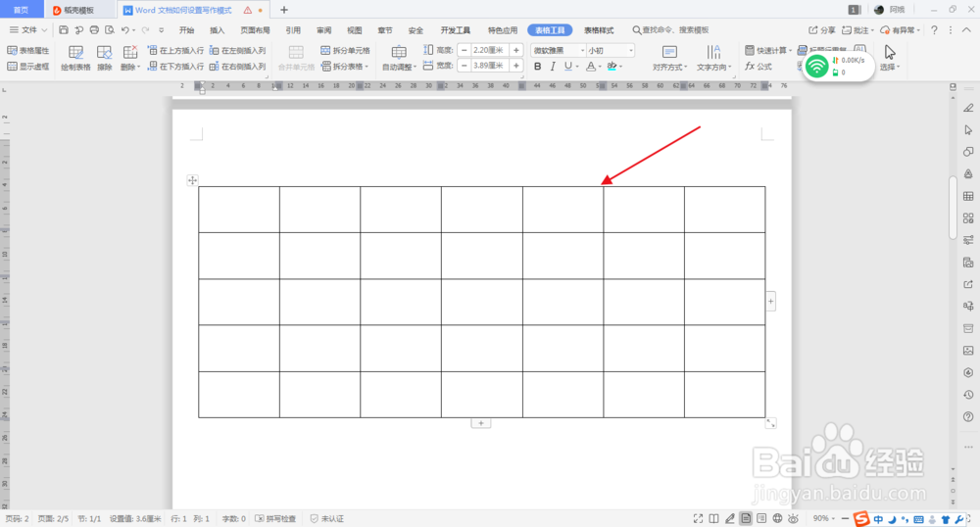Increase row height with plus button

click(516, 50)
